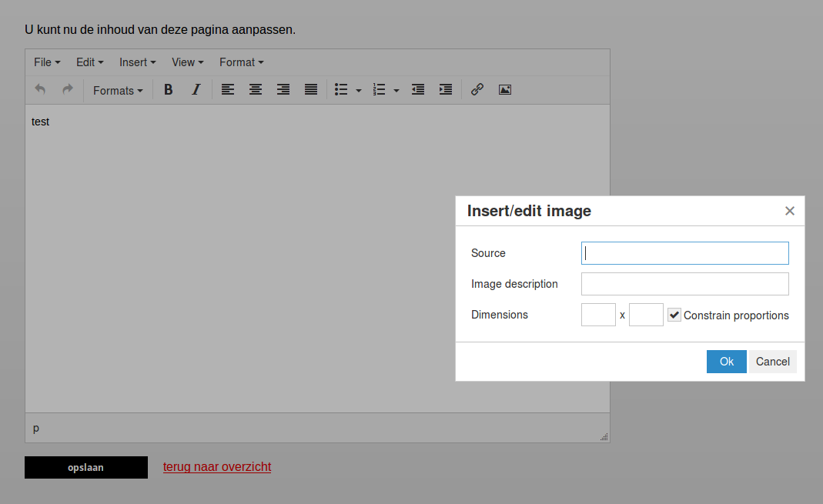Justify the text
The image size is (823, 504).
[x=311, y=90]
